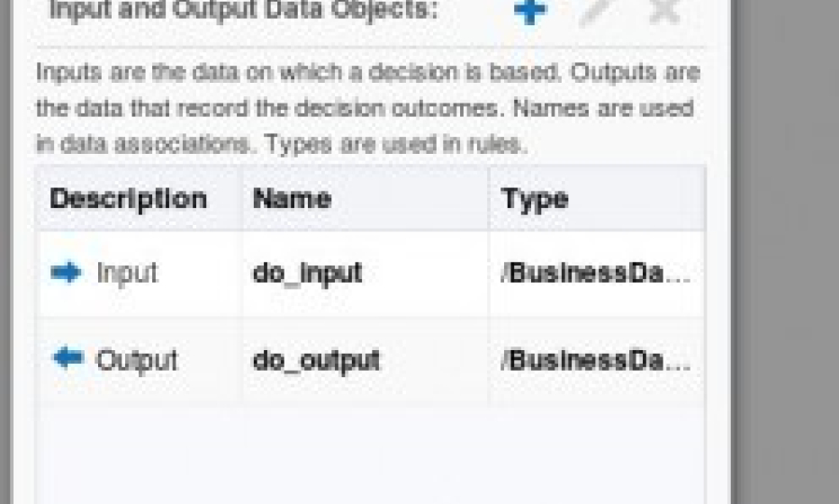This screenshot has width=839, height=504.
Task: Open the truncated type of do_output
Action: [x=596, y=360]
